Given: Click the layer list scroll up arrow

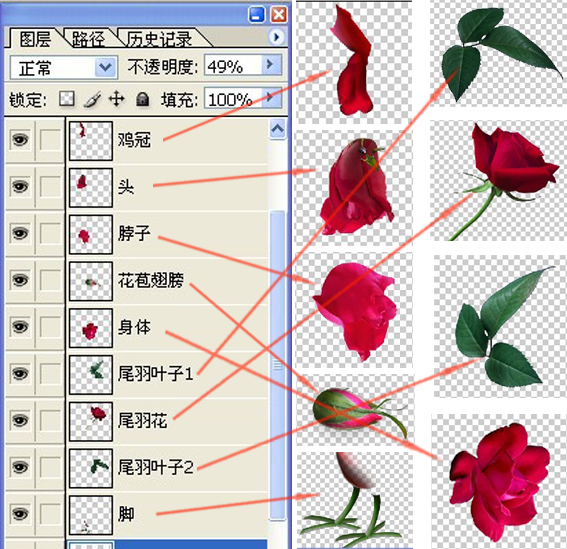Looking at the screenshot, I should click(x=277, y=129).
